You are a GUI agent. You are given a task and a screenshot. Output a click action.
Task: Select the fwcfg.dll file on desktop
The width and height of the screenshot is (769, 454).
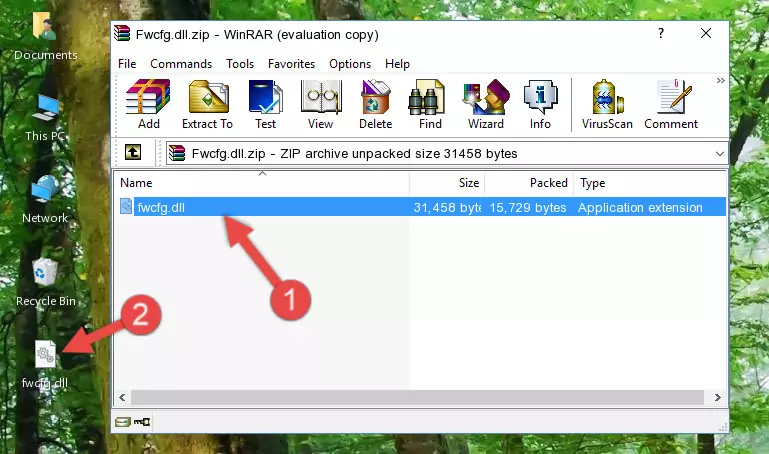click(45, 364)
